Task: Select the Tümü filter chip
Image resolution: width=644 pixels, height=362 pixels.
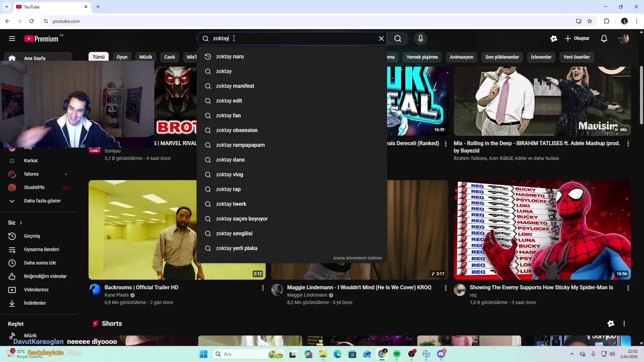Action: (99, 57)
